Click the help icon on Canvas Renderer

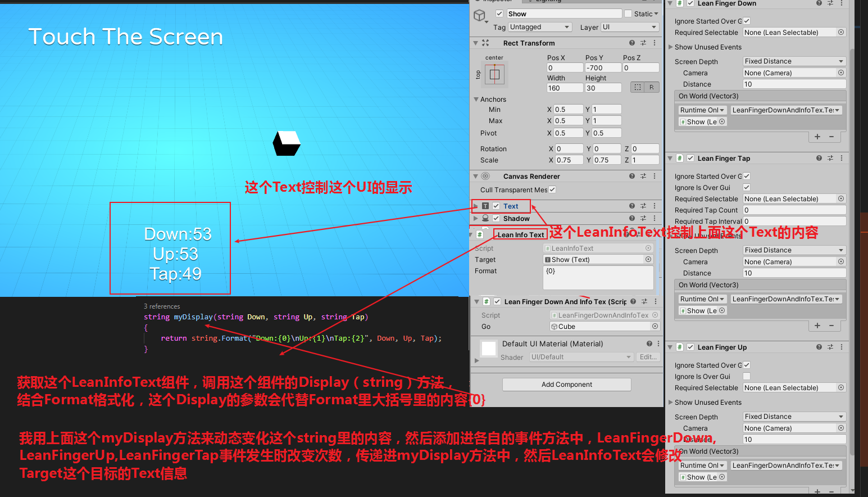632,176
